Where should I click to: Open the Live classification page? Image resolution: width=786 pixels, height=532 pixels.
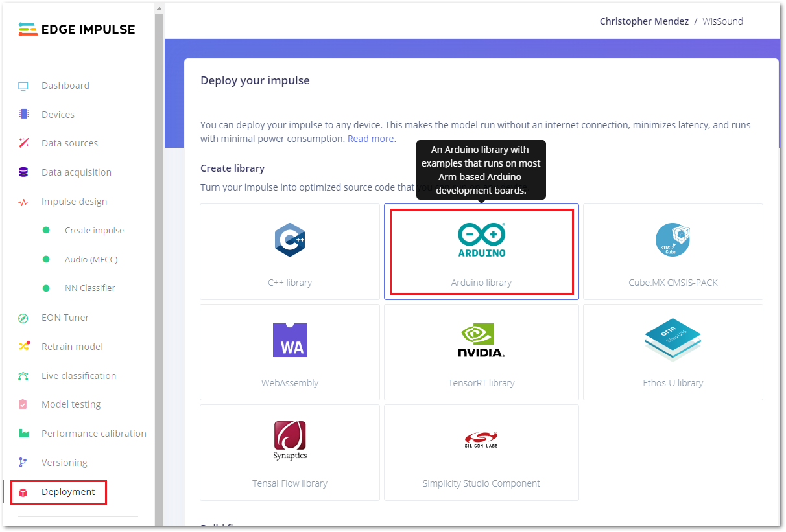click(78, 376)
